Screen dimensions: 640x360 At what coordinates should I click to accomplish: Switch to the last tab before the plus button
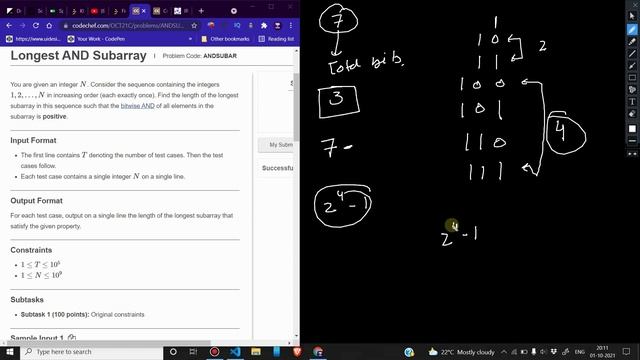[181, 11]
